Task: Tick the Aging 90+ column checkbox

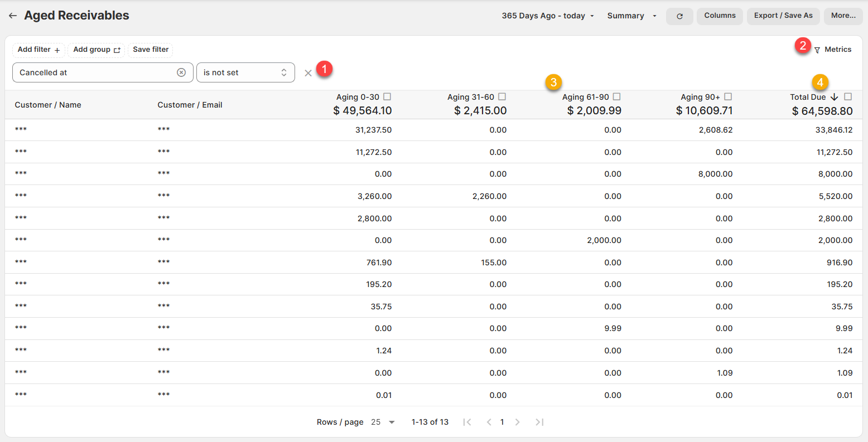Action: (x=728, y=96)
